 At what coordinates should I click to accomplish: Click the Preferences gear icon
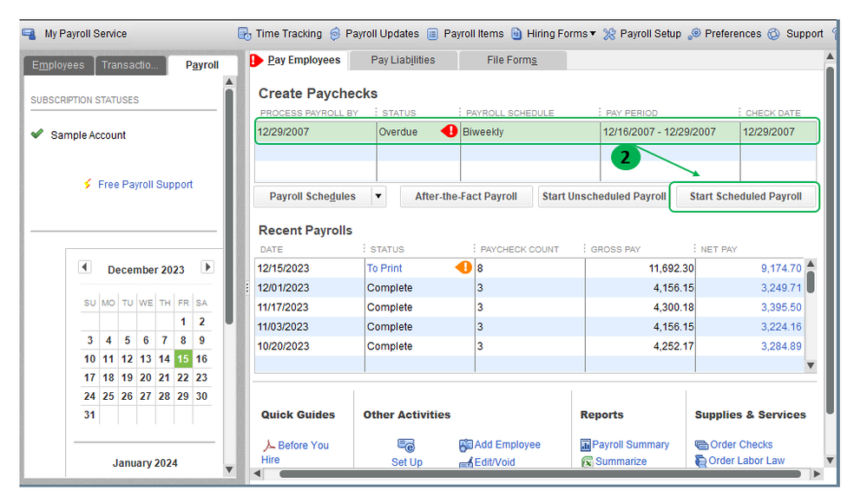(x=694, y=34)
